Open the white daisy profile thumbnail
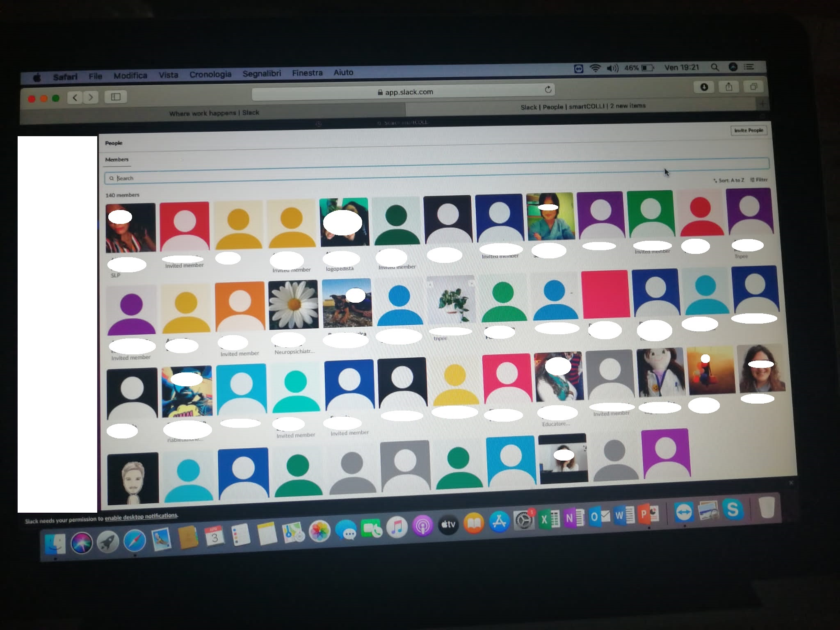This screenshot has height=630, width=840. tap(293, 304)
